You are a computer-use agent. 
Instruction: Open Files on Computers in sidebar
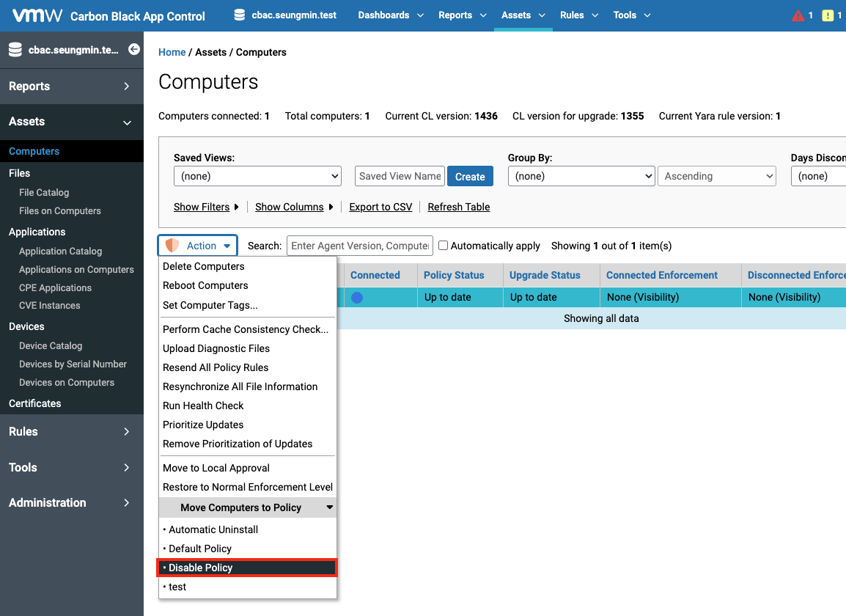60,211
